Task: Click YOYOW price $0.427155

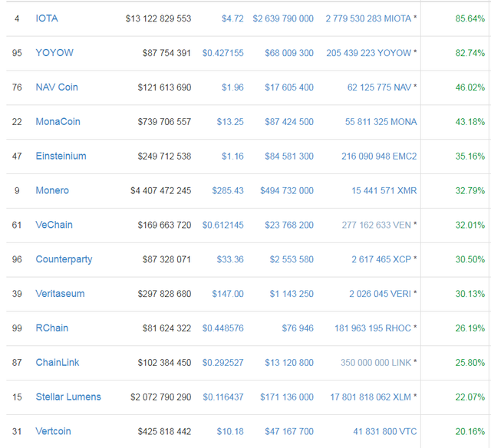Action: pos(223,53)
